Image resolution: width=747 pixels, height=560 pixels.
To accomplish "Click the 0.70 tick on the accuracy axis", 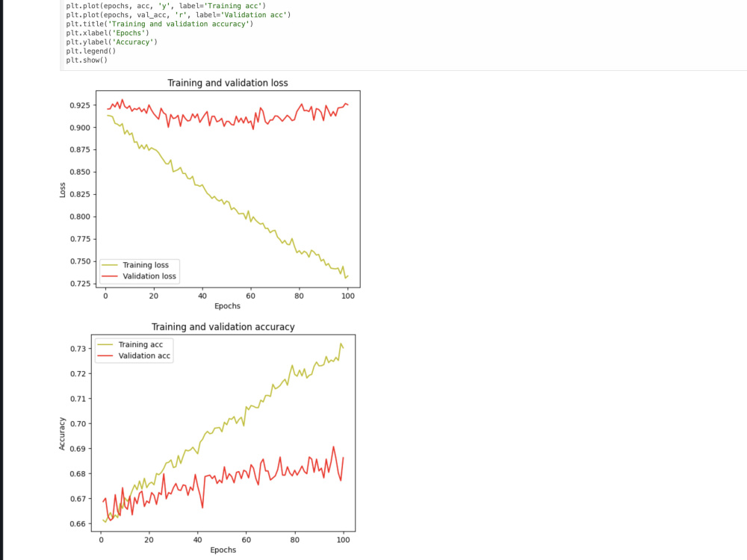I will pyautogui.click(x=78, y=424).
